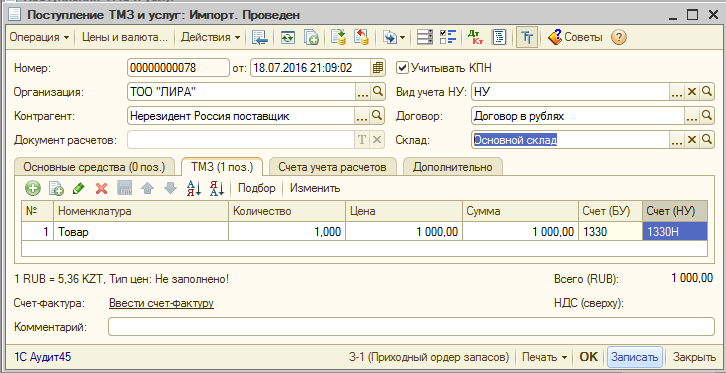Click into the Комментарий input field
The width and height of the screenshot is (726, 373).
[411, 327]
